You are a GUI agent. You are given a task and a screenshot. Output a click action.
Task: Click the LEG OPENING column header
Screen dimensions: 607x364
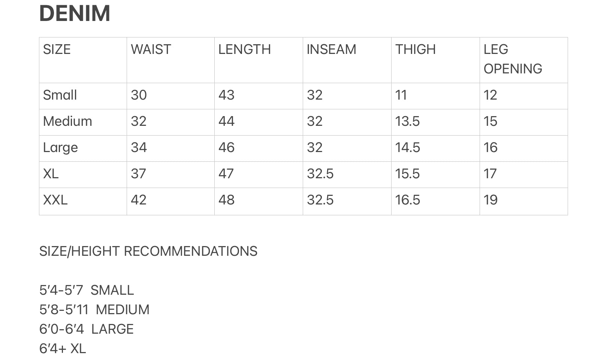[513, 59]
